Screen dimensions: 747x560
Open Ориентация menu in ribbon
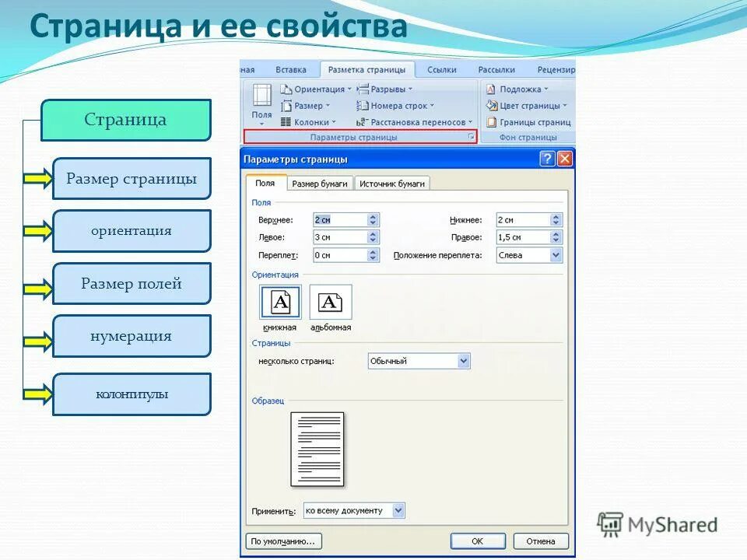point(316,89)
